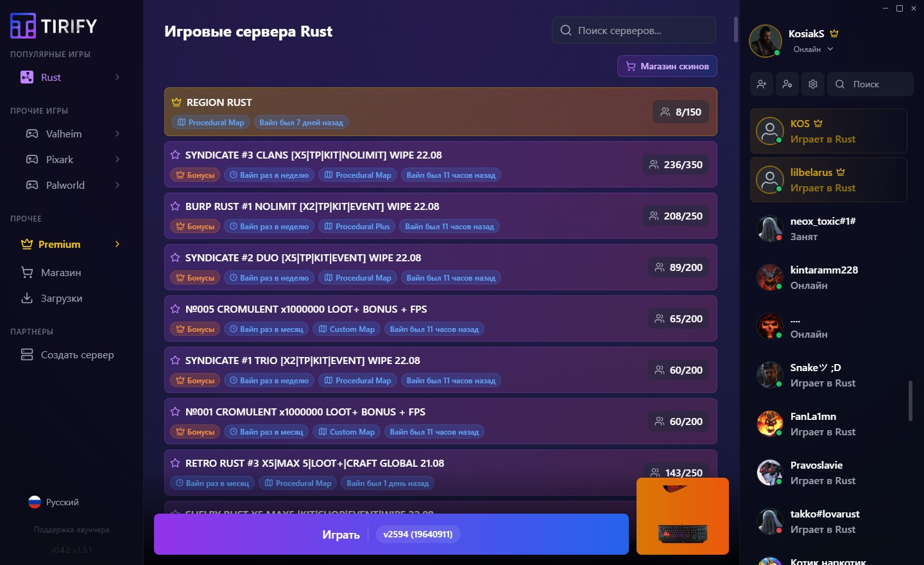
Task: Click Snakeツ ;D avatar
Action: [x=770, y=375]
